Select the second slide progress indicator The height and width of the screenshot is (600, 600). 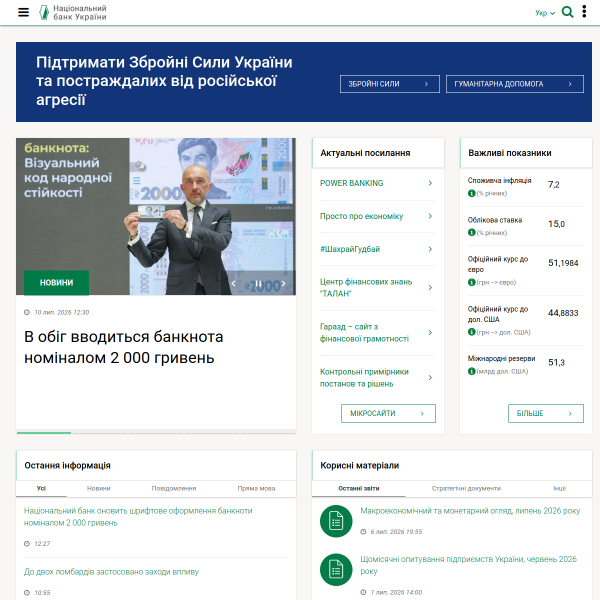tap(100, 433)
